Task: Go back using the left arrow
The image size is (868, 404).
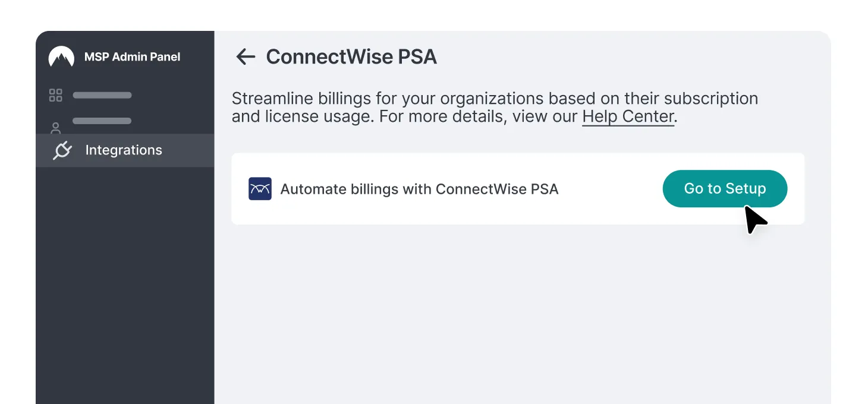Action: click(x=246, y=57)
